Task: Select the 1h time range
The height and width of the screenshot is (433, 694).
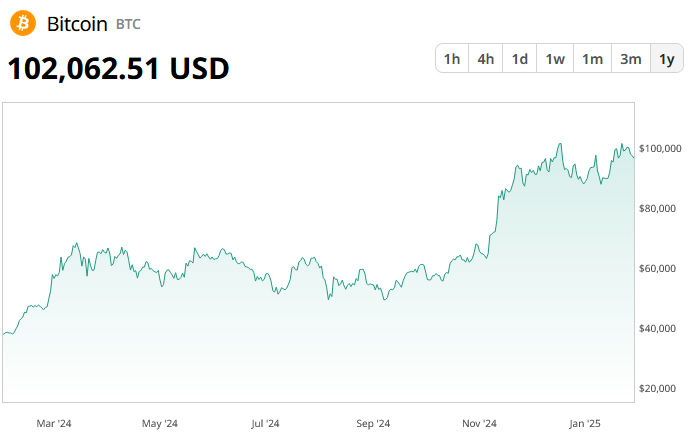Action: [x=452, y=59]
